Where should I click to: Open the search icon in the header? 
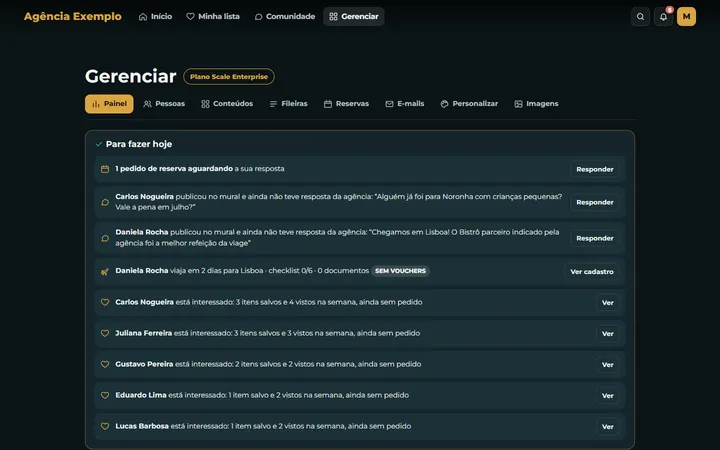[640, 17]
